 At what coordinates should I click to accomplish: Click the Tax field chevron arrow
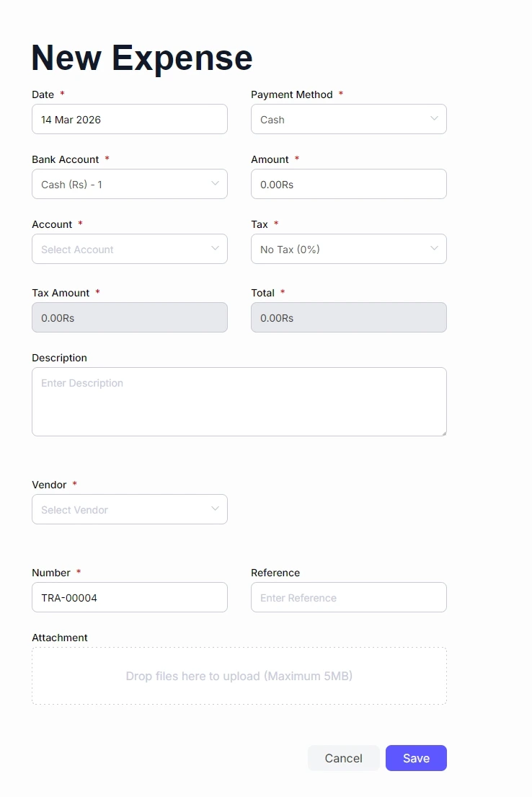(x=434, y=249)
